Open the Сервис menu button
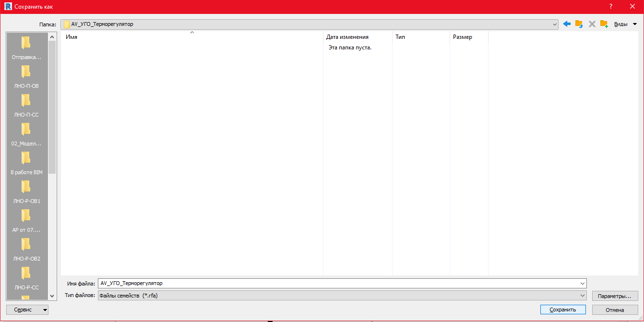644x322 pixels. point(27,310)
